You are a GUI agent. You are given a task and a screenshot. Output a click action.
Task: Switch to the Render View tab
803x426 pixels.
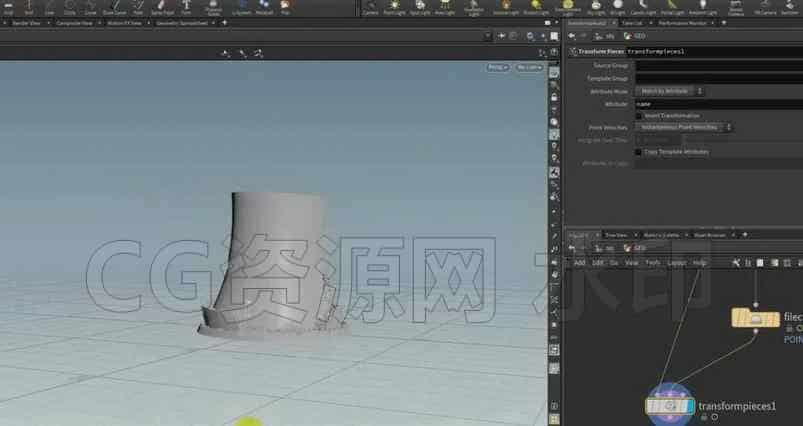26,23
